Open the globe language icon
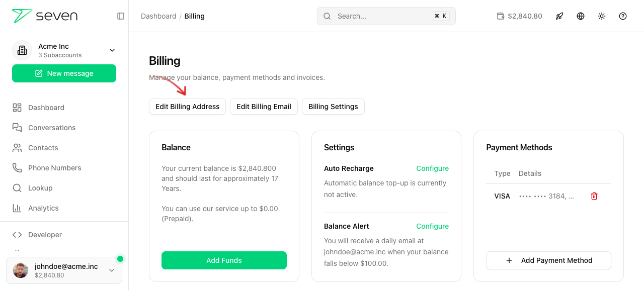The height and width of the screenshot is (290, 644). [x=581, y=16]
